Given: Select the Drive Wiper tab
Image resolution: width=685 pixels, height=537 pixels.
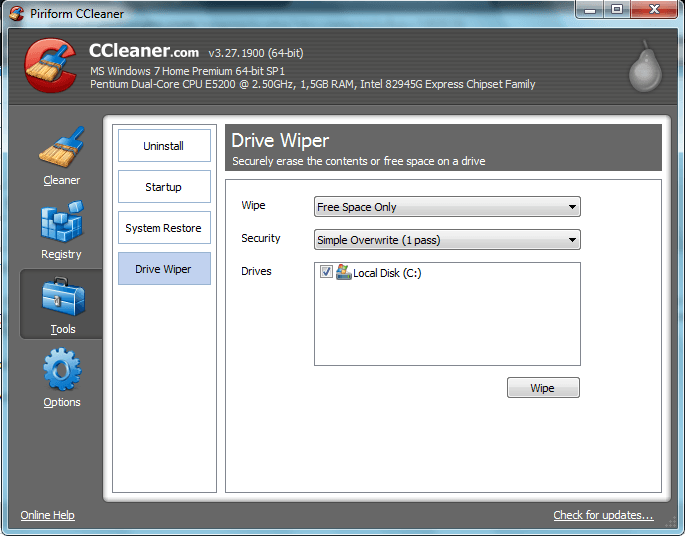Looking at the screenshot, I should pos(164,269).
